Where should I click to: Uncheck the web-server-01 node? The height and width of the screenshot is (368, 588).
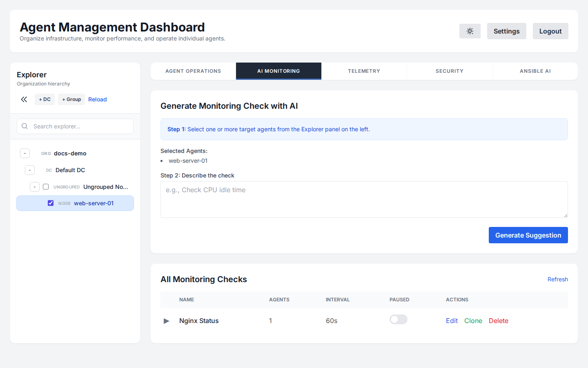[50, 203]
